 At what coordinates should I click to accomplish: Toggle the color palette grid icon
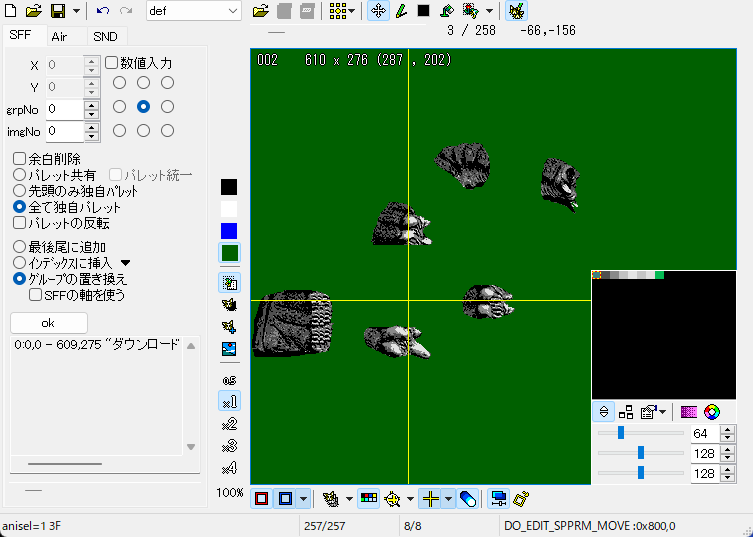[369, 499]
